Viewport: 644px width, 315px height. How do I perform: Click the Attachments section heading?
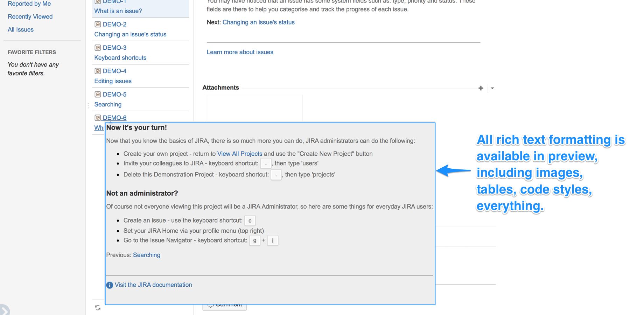coord(220,87)
